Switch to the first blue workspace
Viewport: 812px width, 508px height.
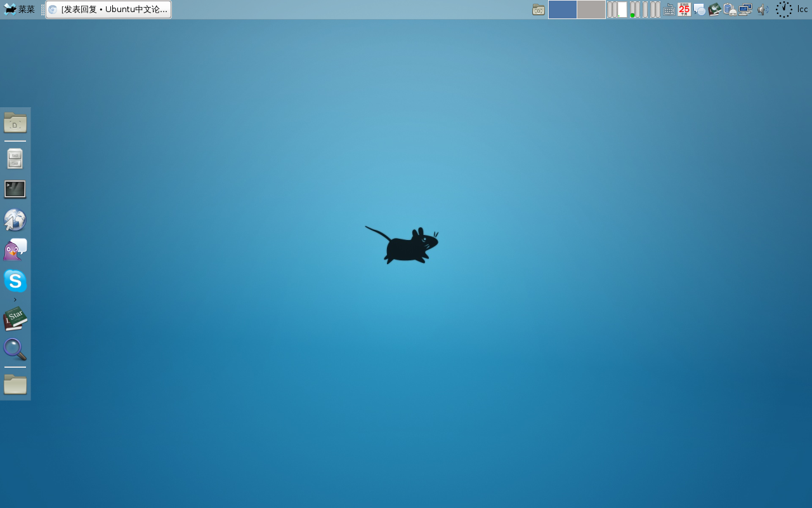tap(563, 10)
